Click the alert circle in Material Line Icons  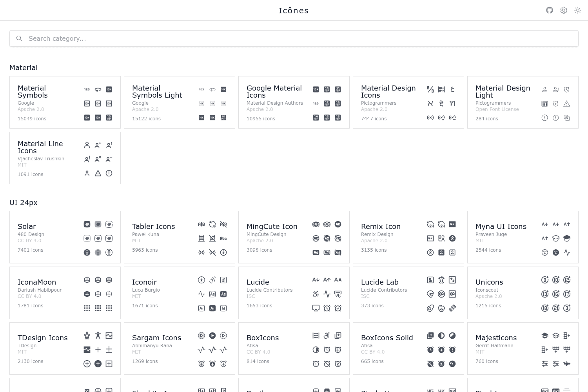click(109, 173)
